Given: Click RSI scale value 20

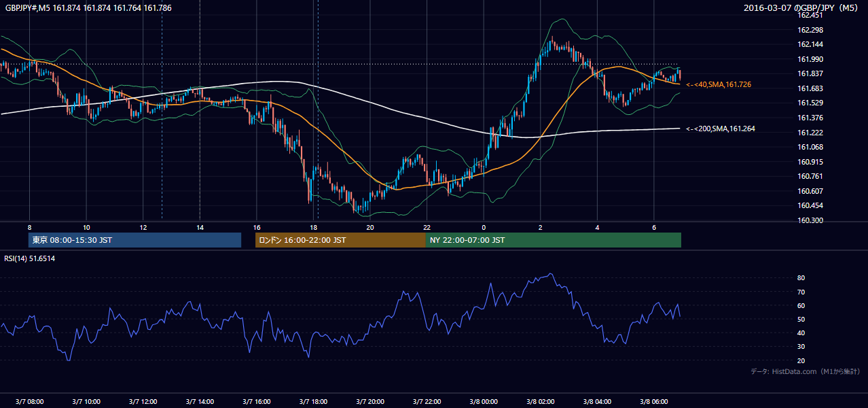Looking at the screenshot, I should (x=801, y=360).
